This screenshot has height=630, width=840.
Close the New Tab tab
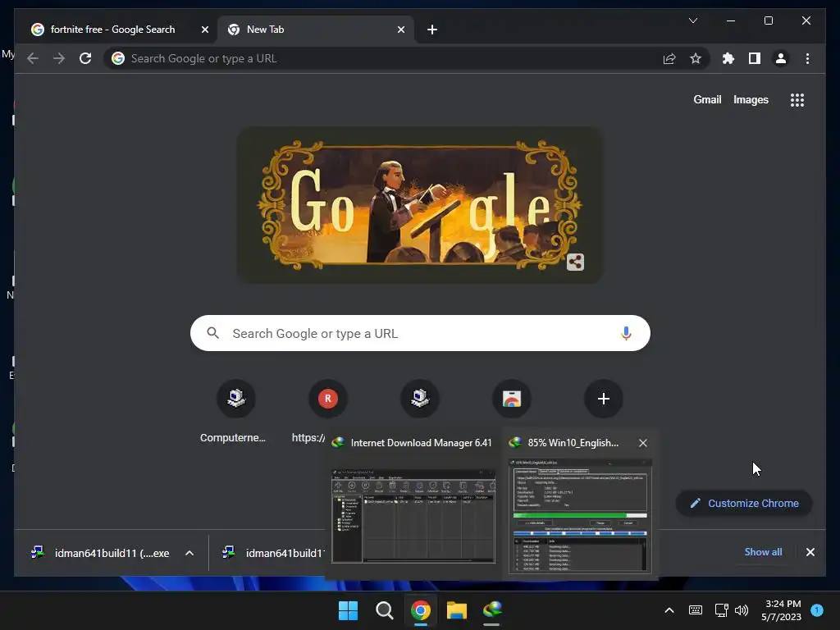coord(400,30)
